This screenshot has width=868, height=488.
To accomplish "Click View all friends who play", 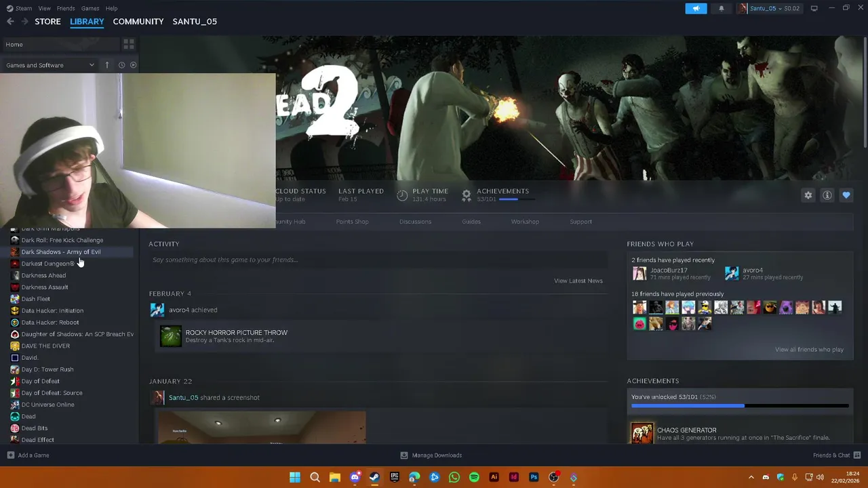I will pyautogui.click(x=809, y=350).
